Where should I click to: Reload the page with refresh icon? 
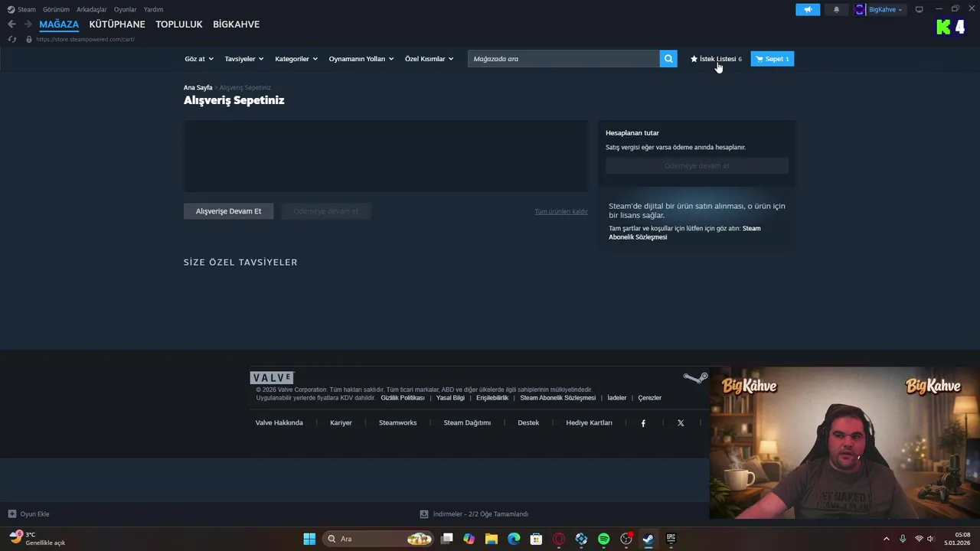coord(12,39)
